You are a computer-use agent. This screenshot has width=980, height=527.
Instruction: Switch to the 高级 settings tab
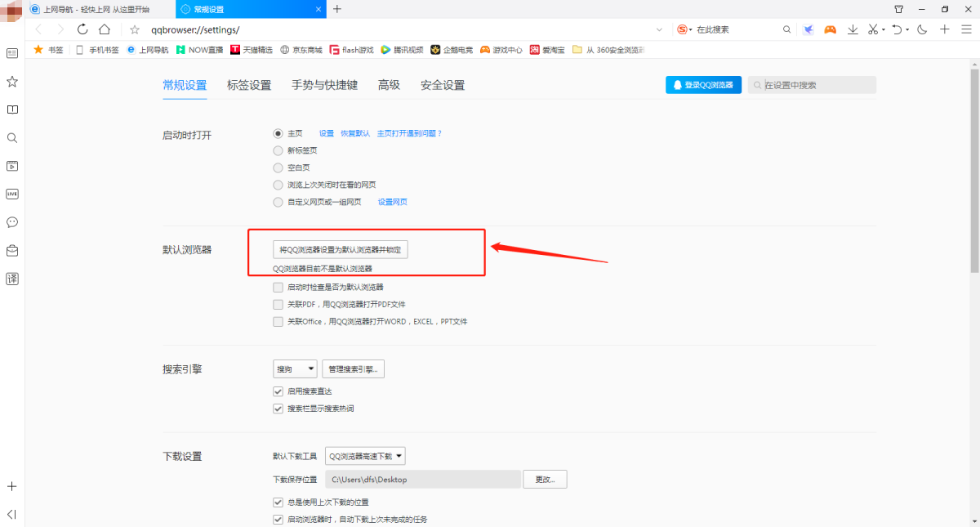click(389, 85)
